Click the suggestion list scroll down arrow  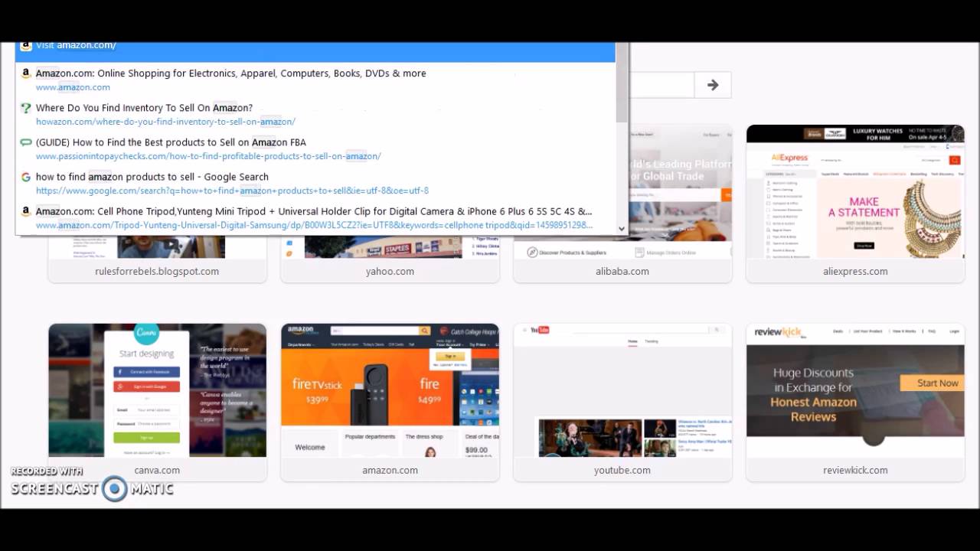[x=622, y=228]
